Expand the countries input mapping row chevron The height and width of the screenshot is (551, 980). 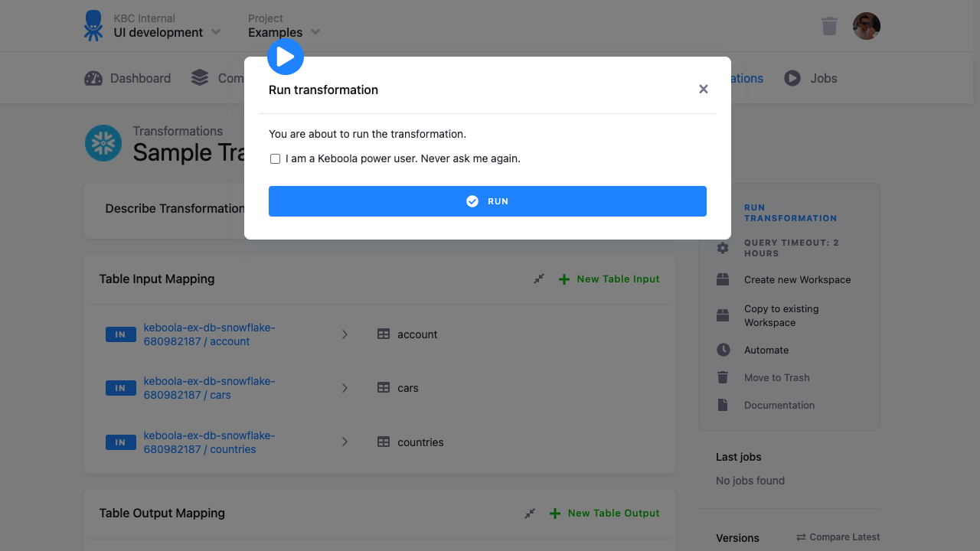(345, 442)
